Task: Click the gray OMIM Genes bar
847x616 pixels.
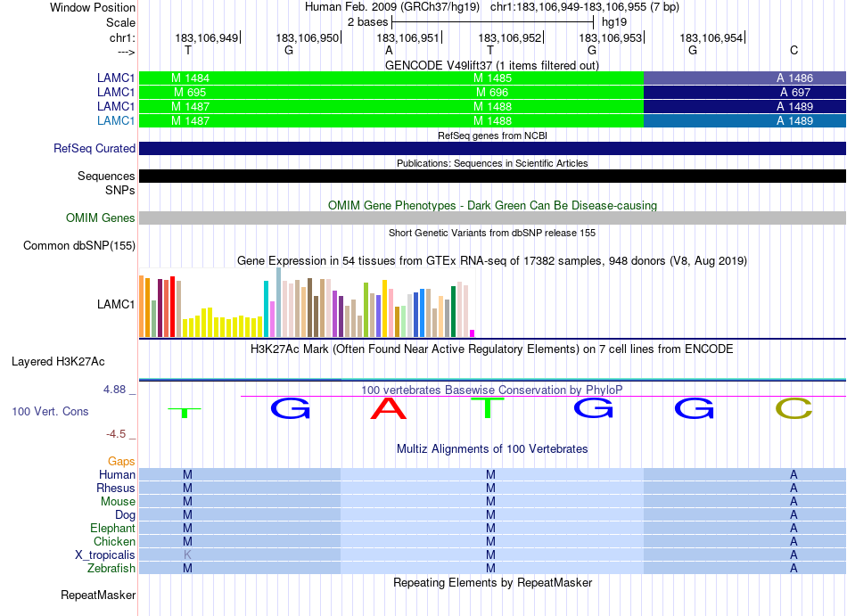Action: (x=492, y=218)
